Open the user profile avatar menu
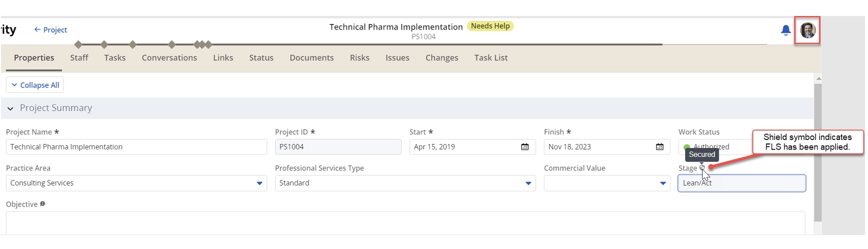This screenshot has width=868, height=249. 808,30
